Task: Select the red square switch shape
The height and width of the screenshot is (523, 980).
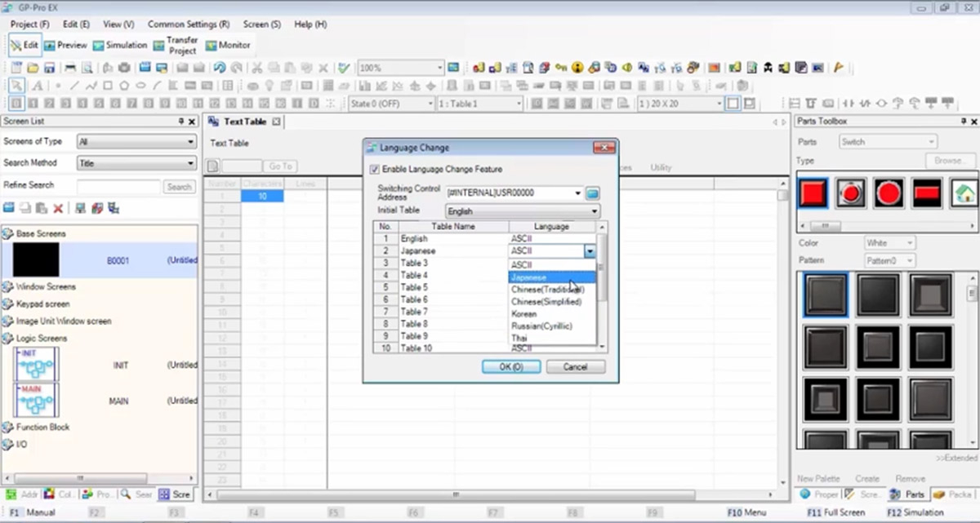Action: pos(813,193)
